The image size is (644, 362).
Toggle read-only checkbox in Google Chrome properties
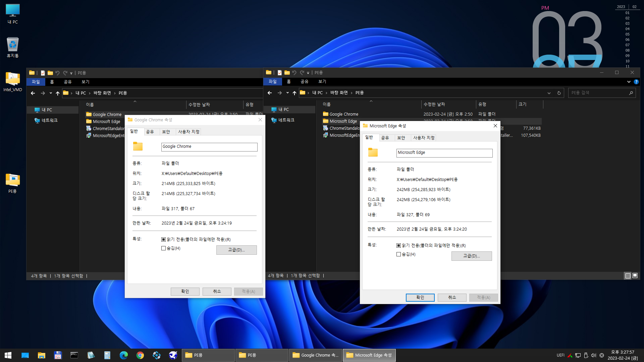click(x=164, y=239)
